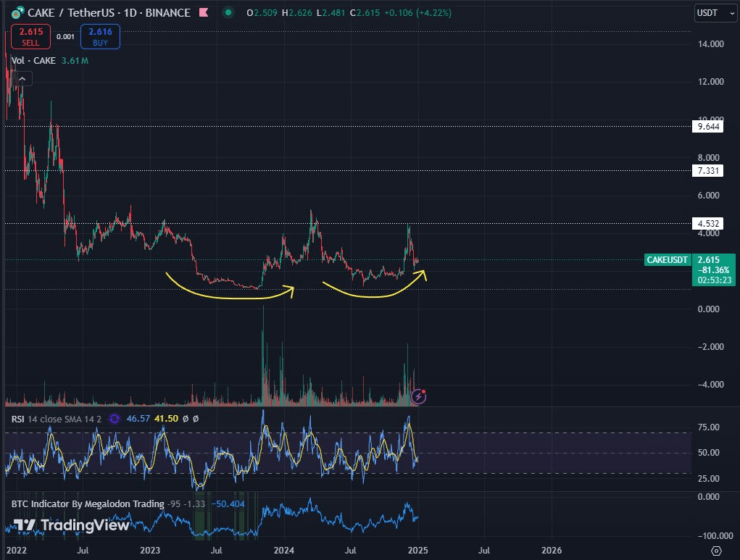Open the USDT currency dropdown
This screenshot has height=560, width=740.
click(x=715, y=13)
